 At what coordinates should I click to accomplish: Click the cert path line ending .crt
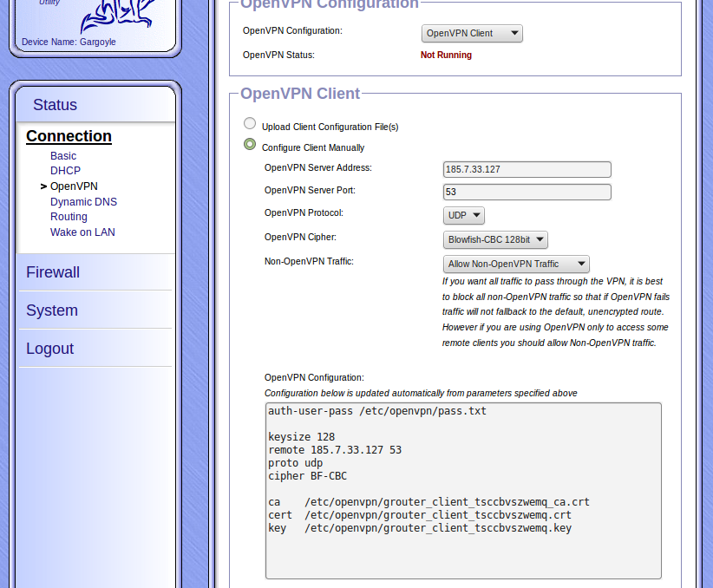click(x=420, y=515)
